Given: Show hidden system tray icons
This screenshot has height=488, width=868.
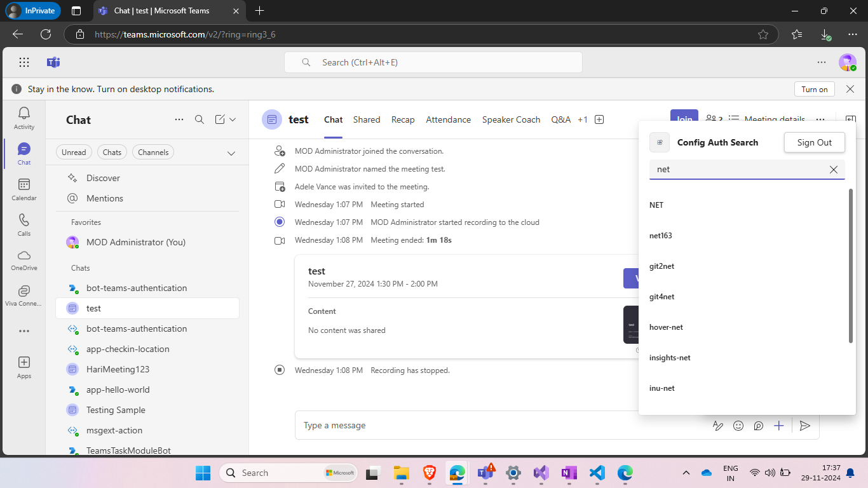Looking at the screenshot, I should [686, 473].
